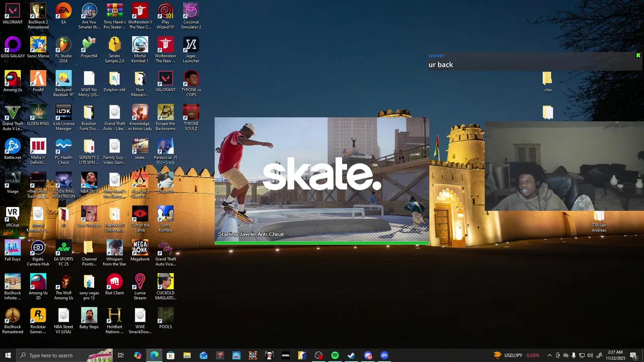The height and width of the screenshot is (362, 644).
Task: Open the Jagex Launcher icon
Action: [x=191, y=49]
